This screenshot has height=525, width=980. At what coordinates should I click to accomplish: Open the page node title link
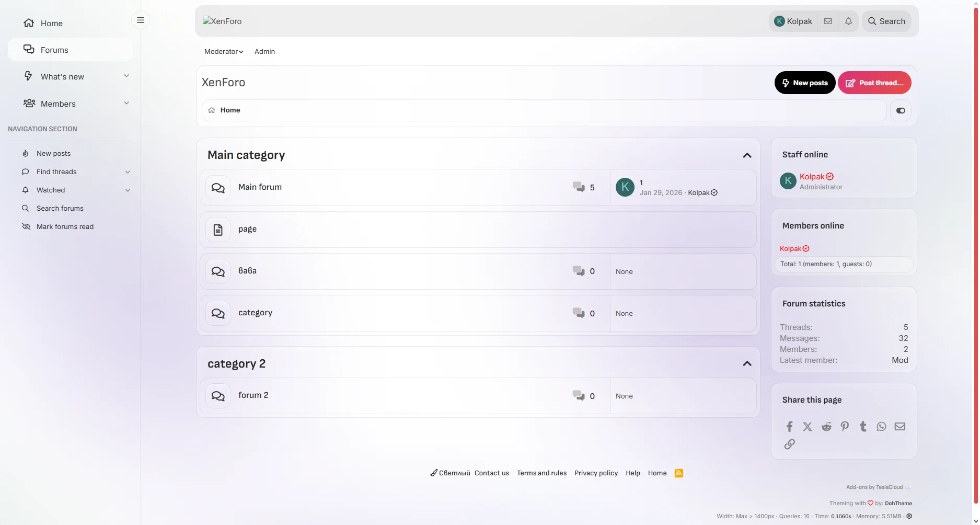pyautogui.click(x=247, y=229)
